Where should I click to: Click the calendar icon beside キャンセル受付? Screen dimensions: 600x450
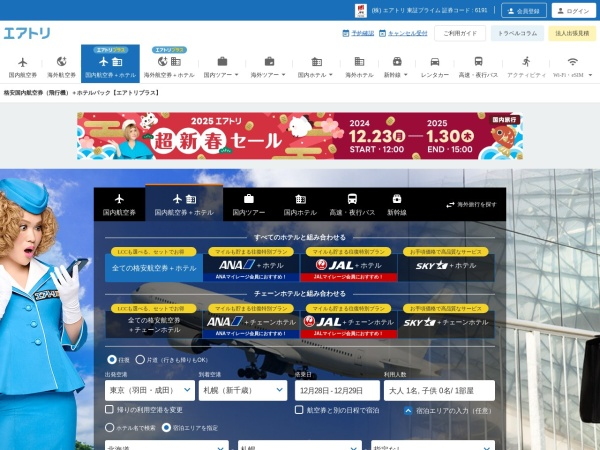pos(382,33)
